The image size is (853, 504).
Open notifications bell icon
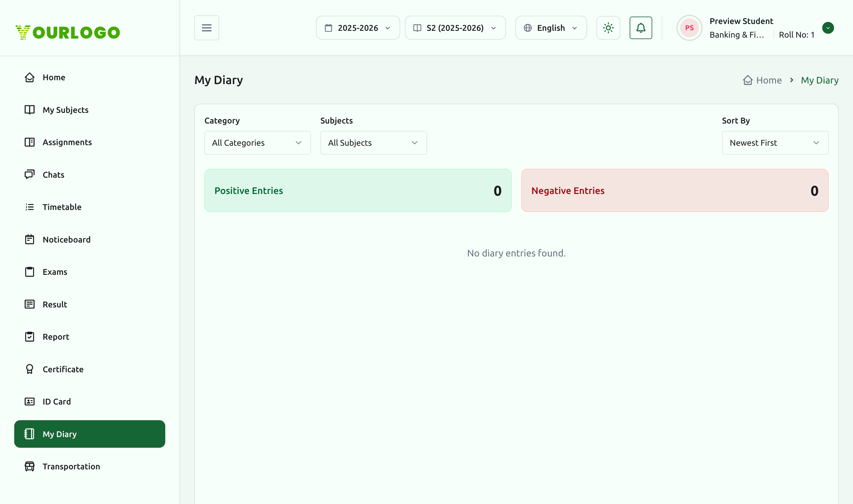[x=641, y=28]
